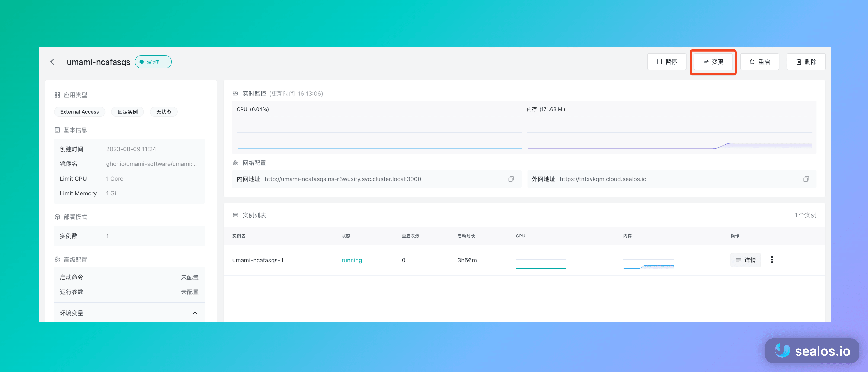Go back using the left arrow
The width and height of the screenshot is (868, 372).
pyautogui.click(x=52, y=62)
